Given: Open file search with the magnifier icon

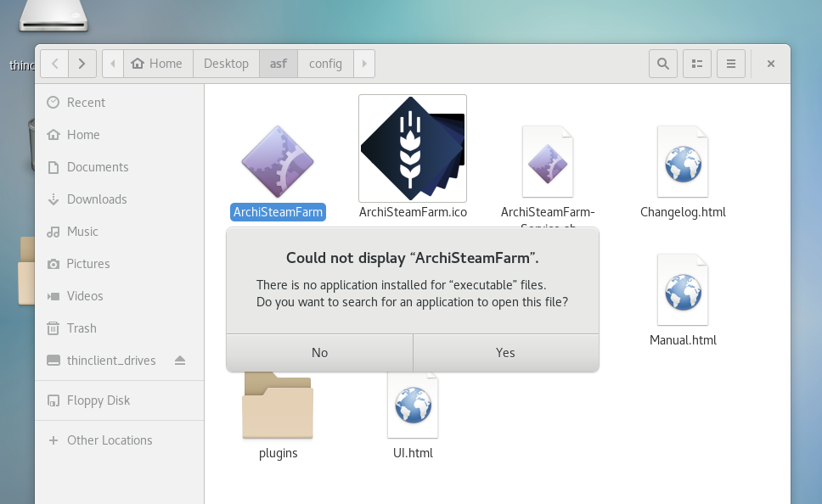Looking at the screenshot, I should tap(663, 64).
